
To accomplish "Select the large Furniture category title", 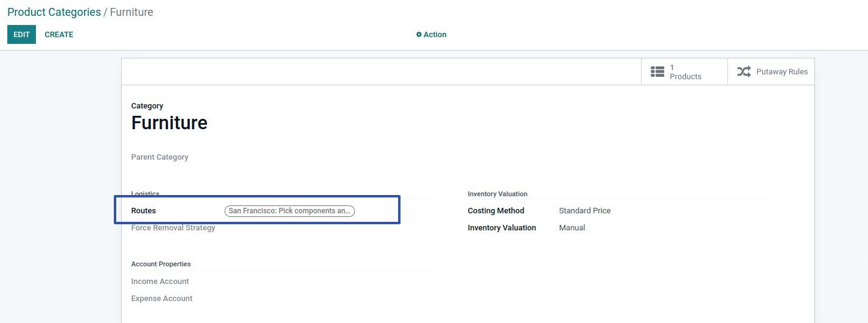I will pyautogui.click(x=169, y=123).
